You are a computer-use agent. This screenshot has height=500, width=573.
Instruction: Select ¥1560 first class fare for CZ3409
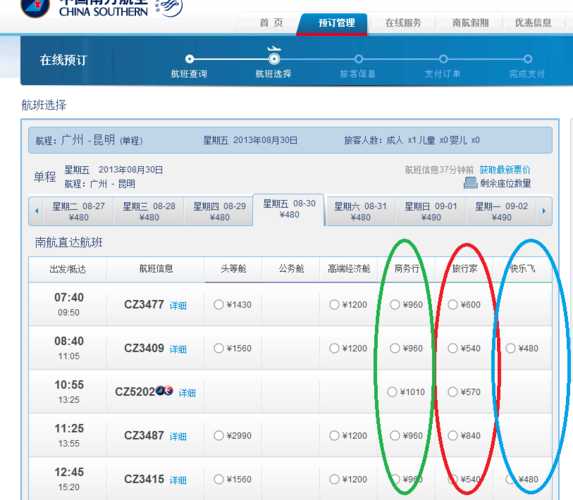[219, 348]
